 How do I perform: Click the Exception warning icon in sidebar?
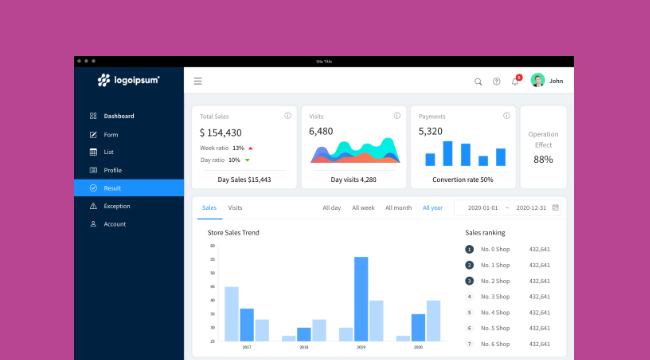click(93, 206)
